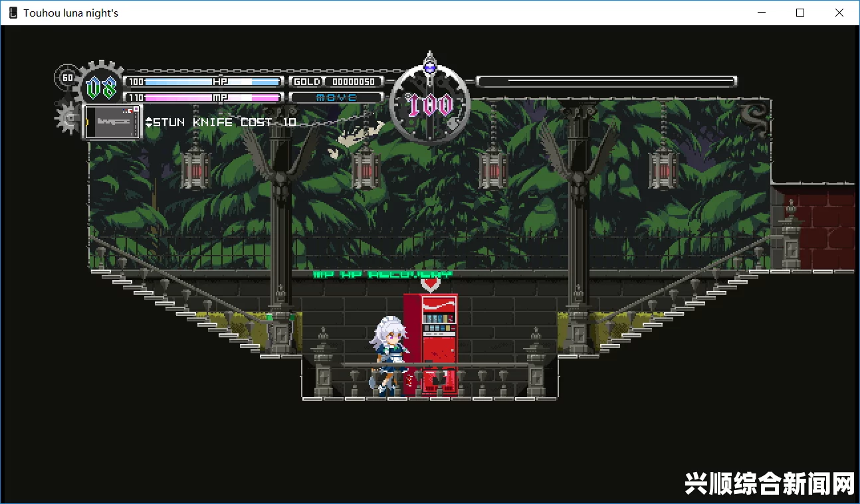Click the boss gauge bar at top right

(x=607, y=82)
